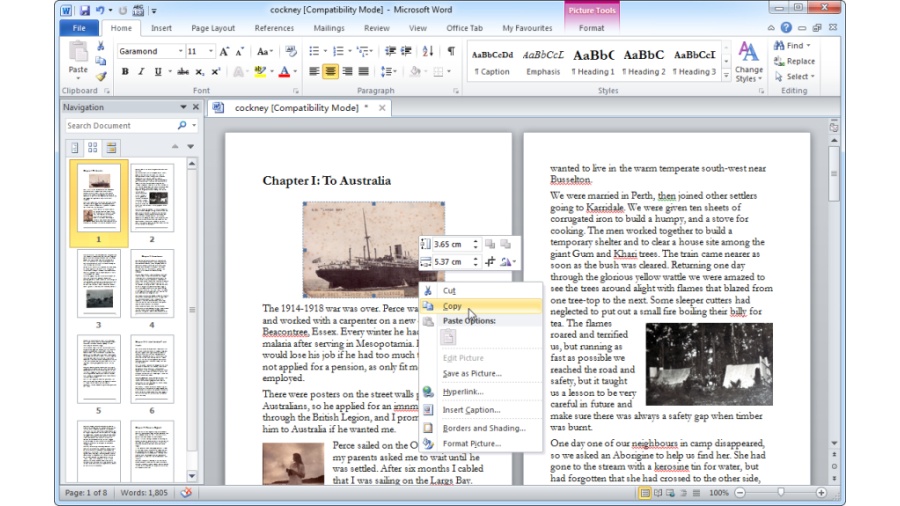The width and height of the screenshot is (900, 506).
Task: Open the Picture Tools Format tab
Action: pyautogui.click(x=591, y=28)
